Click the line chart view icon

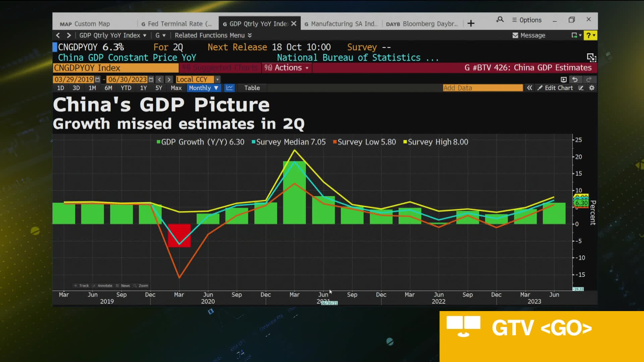point(230,88)
